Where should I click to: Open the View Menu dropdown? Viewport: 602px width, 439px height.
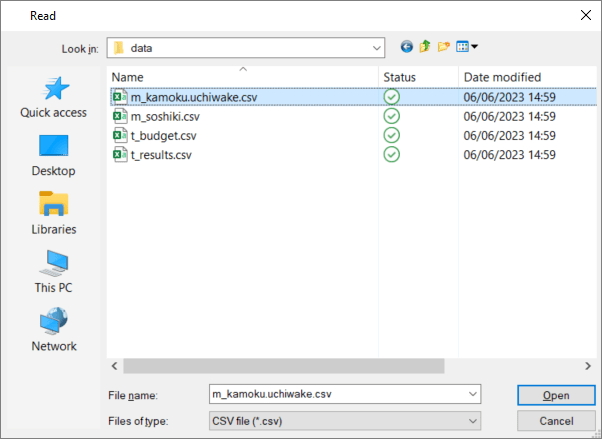(468, 47)
